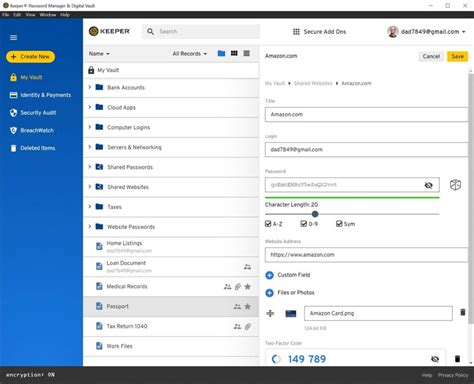
Task: Expand the Computer Logins folder
Action: coord(89,127)
